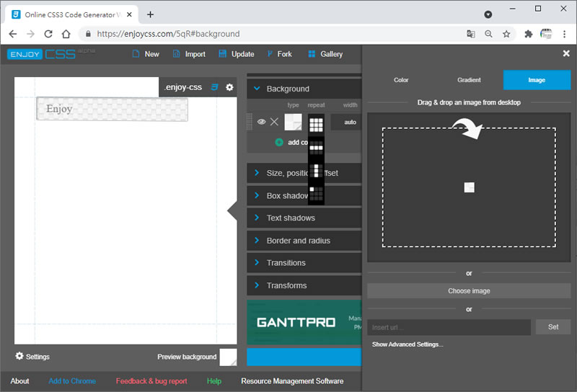Expand the Transitions section

[x=304, y=263]
